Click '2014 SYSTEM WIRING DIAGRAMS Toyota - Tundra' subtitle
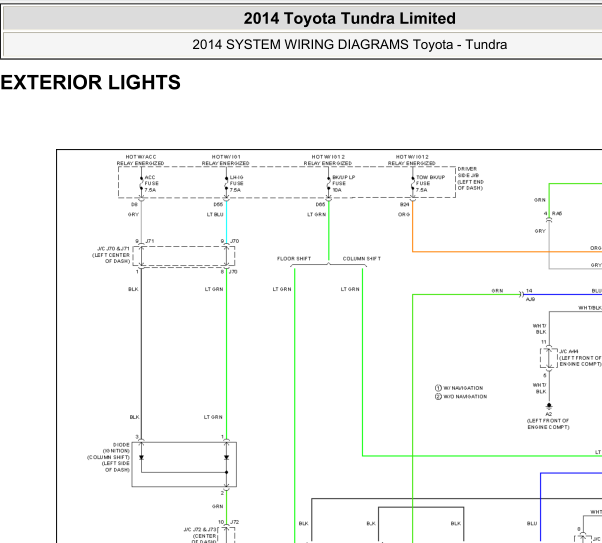This screenshot has width=602, height=543. pyautogui.click(x=349, y=45)
